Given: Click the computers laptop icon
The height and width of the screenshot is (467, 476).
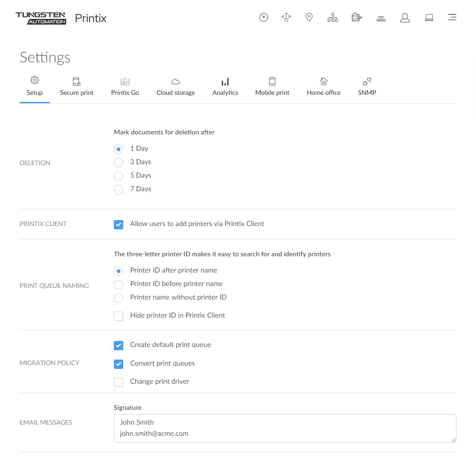Looking at the screenshot, I should 429,18.
